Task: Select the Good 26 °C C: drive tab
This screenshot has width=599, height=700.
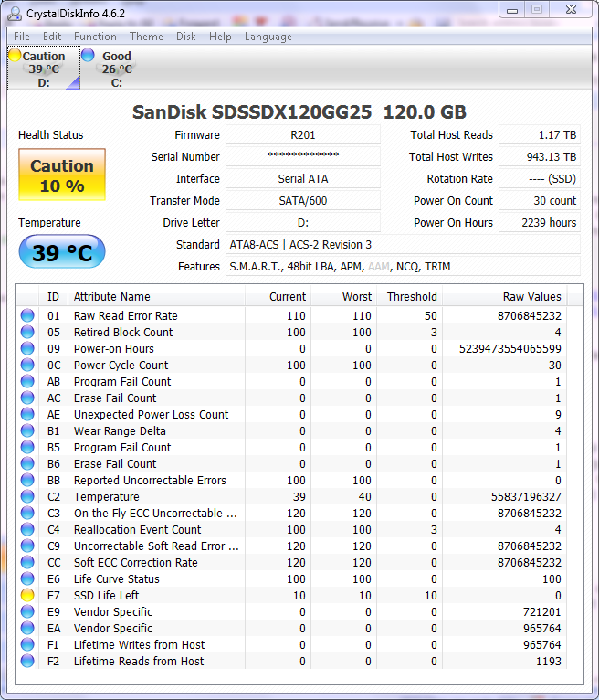Action: 116,69
